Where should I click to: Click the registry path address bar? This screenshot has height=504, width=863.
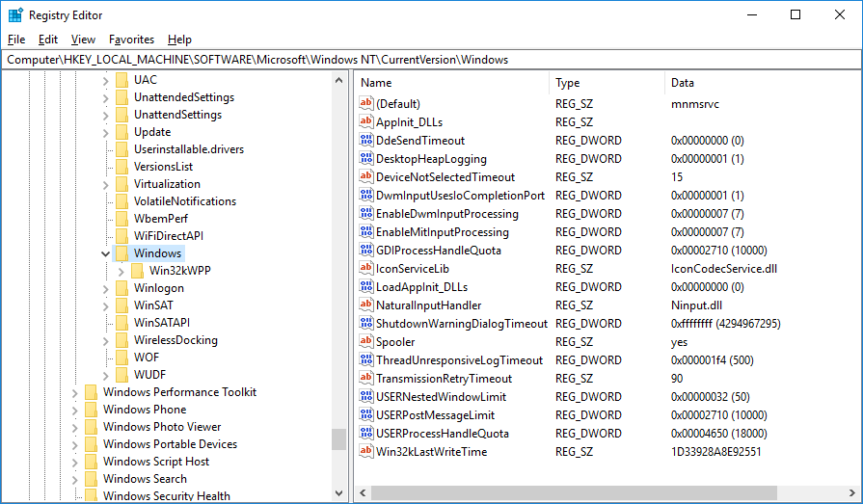click(x=432, y=60)
